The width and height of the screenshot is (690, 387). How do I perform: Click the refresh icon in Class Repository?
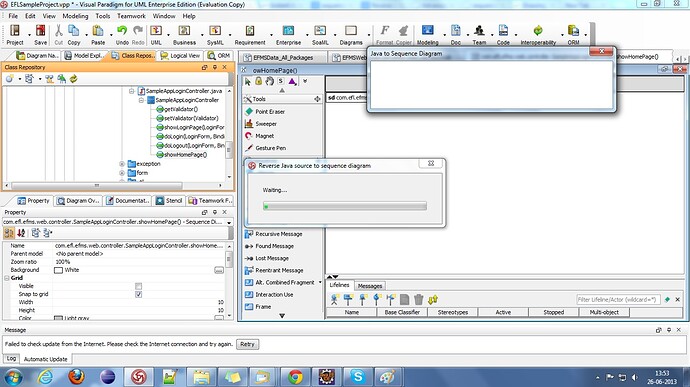pyautogui.click(x=73, y=79)
